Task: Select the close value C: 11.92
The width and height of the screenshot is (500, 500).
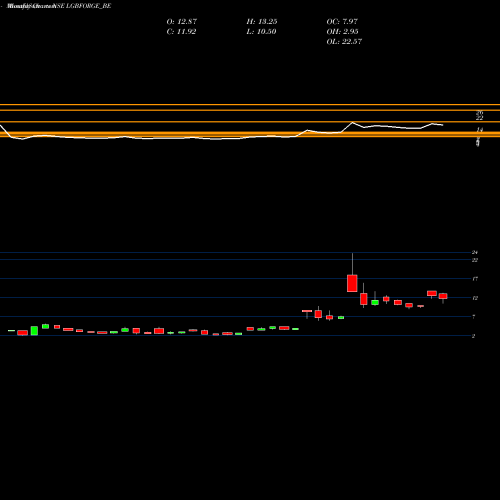Action: pyautogui.click(x=181, y=31)
